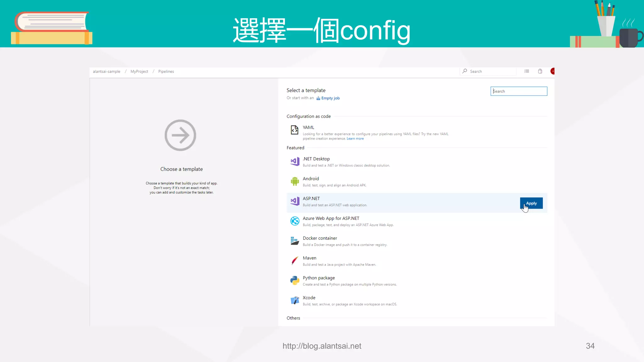644x362 pixels.
Task: Select the Android template title
Action: [311, 178]
